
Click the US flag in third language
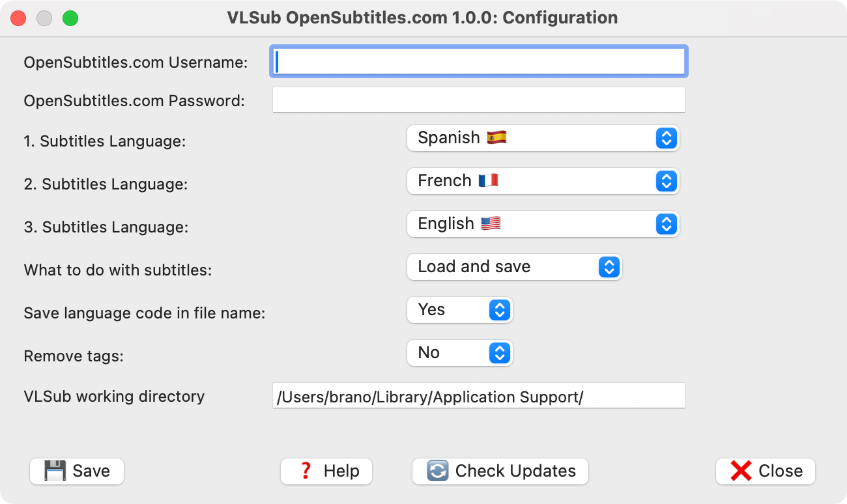(x=491, y=223)
